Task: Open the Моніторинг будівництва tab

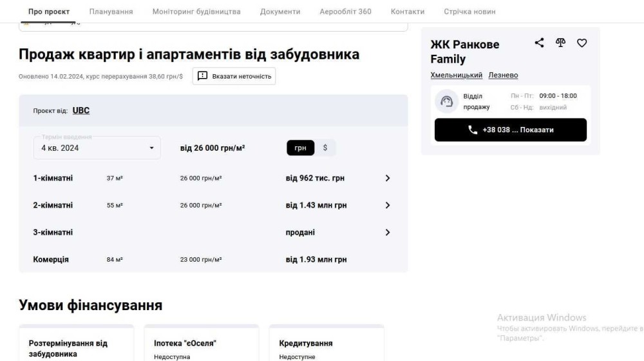Action: click(x=196, y=12)
